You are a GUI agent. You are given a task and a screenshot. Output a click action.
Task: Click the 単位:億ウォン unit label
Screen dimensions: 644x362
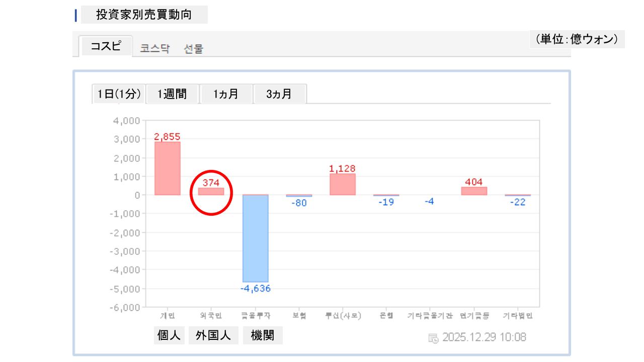[577, 39]
